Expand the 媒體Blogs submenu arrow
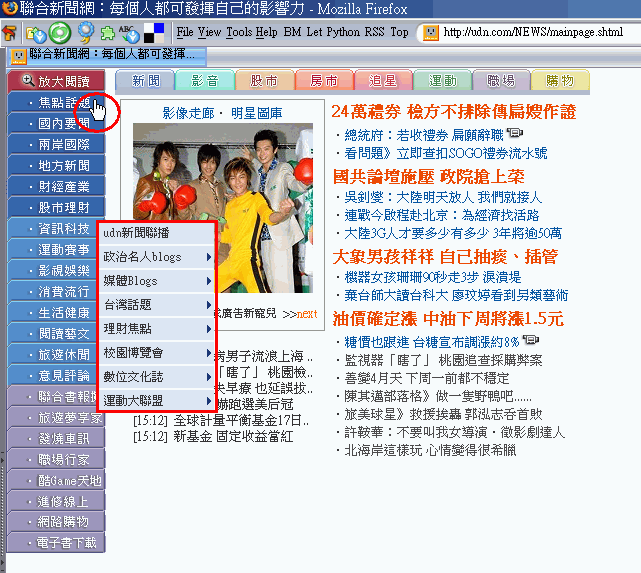 pos(209,281)
